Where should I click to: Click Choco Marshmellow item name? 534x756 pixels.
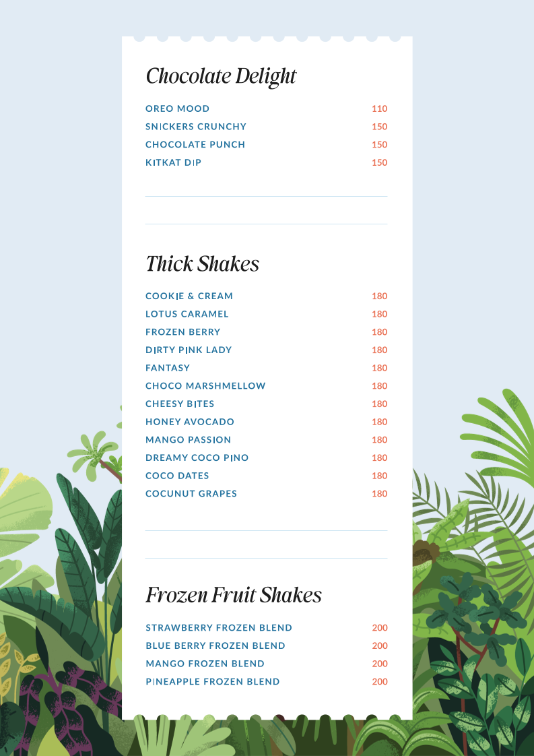coord(205,386)
